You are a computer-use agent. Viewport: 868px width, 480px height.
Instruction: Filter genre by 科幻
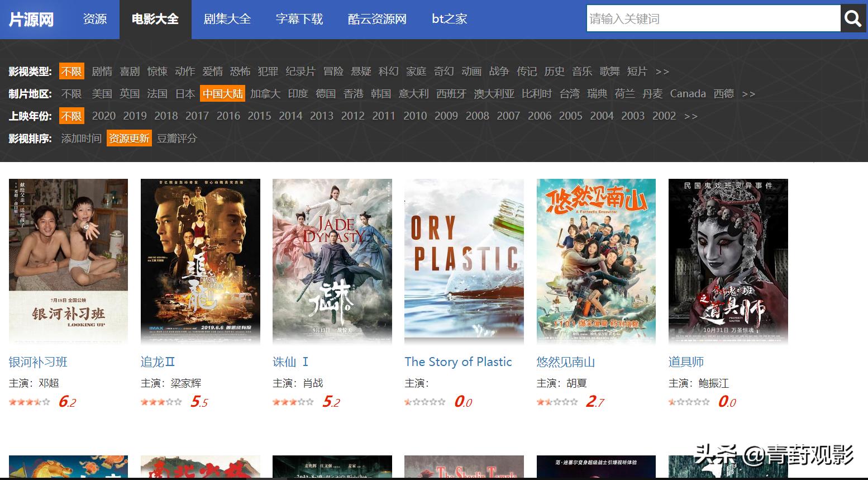point(389,72)
